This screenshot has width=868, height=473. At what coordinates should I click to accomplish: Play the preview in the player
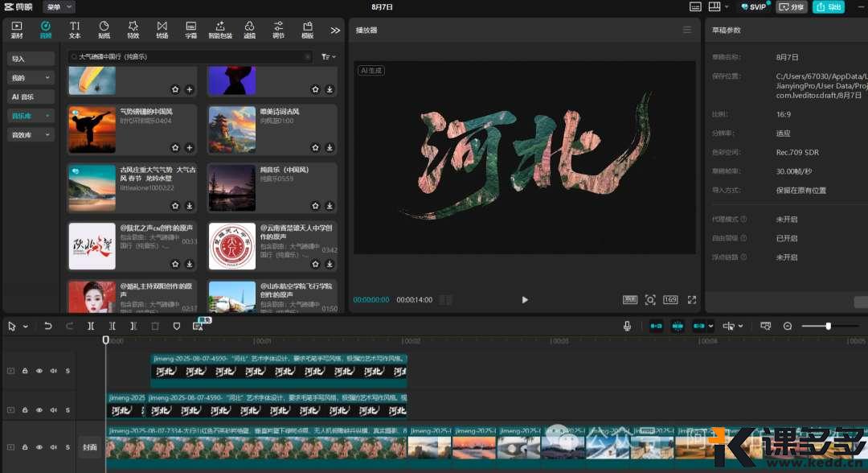coord(525,299)
